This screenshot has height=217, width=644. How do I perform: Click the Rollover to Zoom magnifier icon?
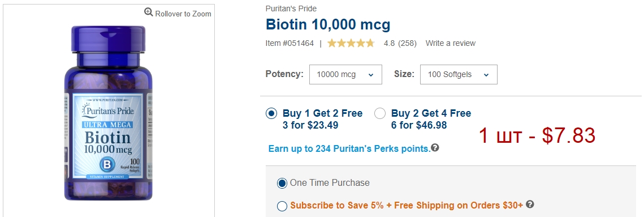click(x=149, y=12)
